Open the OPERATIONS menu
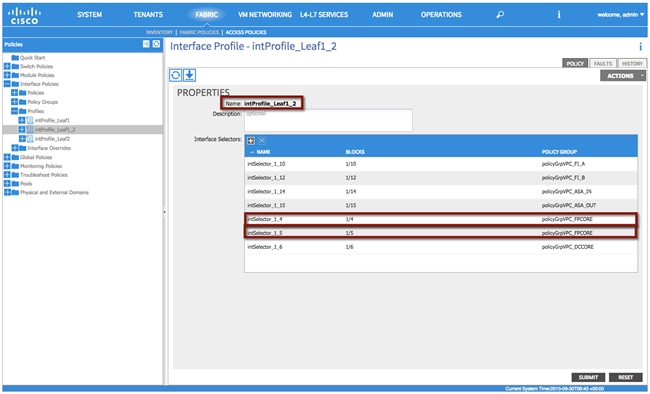 [441, 15]
